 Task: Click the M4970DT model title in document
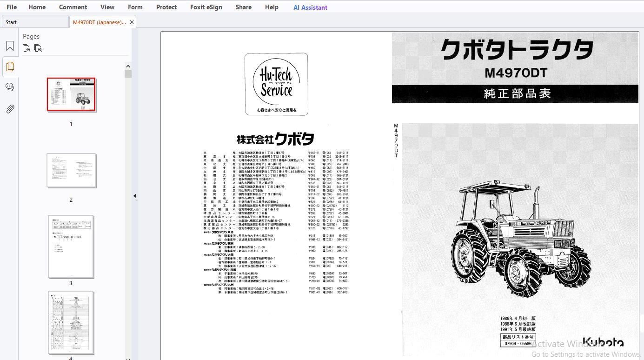516,73
